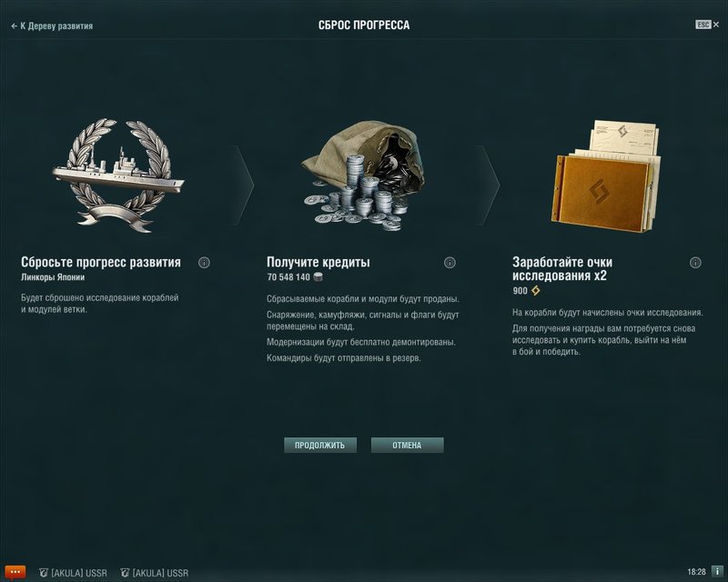Click the ESC key badge
728x582 pixels.
pos(703,25)
